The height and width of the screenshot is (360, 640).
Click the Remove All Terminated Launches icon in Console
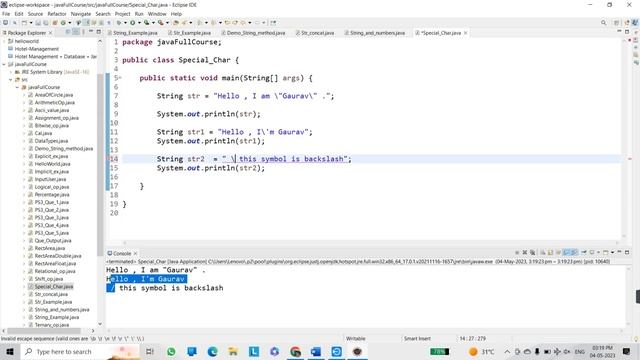532,253
